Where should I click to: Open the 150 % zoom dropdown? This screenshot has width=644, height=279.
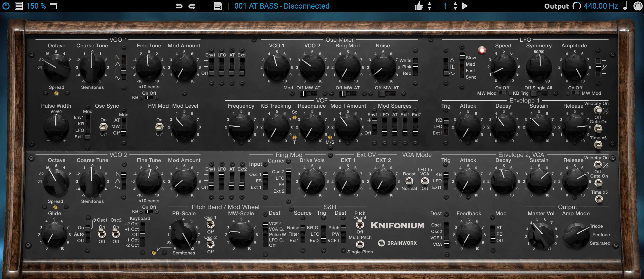pos(36,6)
